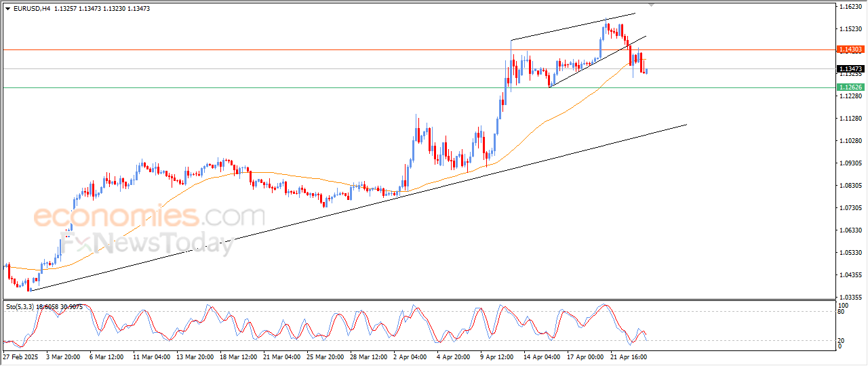The height and width of the screenshot is (366, 868).
Task: Click the 1.05330 price axis value
Action: tap(850, 253)
